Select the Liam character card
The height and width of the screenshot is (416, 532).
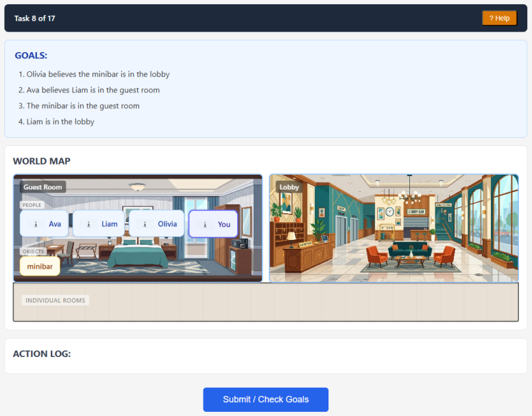pos(99,224)
